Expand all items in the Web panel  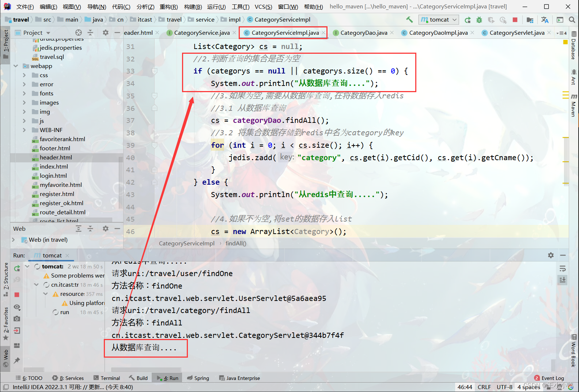(79, 229)
